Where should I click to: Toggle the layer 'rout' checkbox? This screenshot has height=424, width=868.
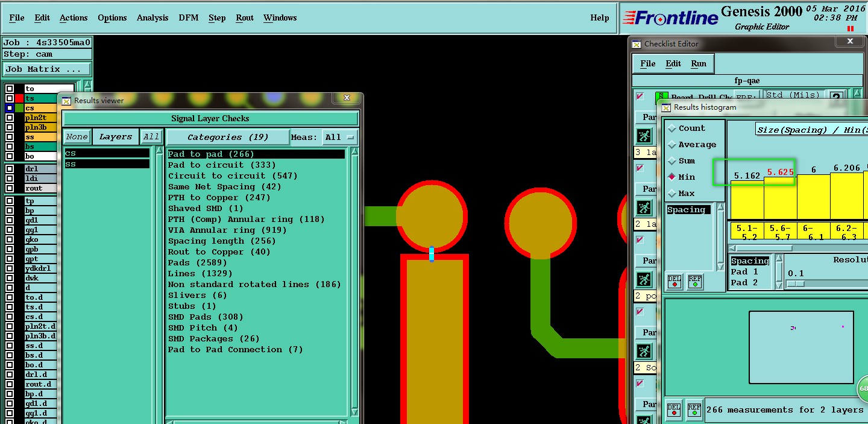(x=10, y=188)
